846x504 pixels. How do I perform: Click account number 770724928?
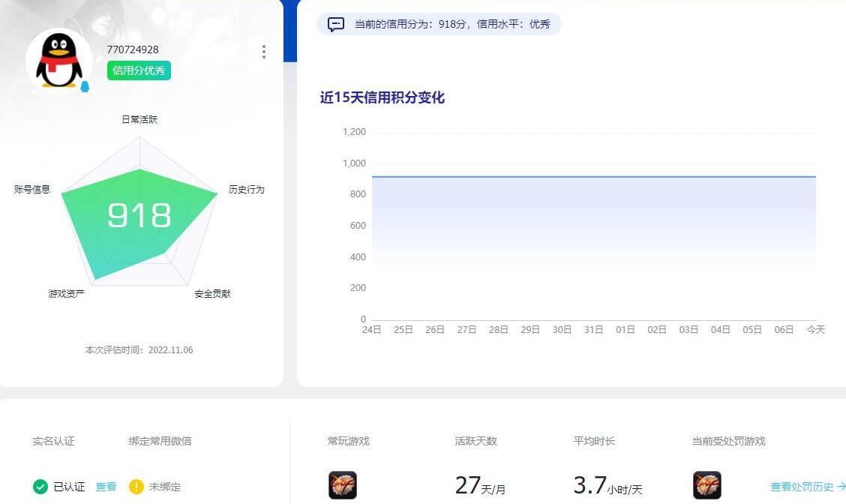pos(133,49)
